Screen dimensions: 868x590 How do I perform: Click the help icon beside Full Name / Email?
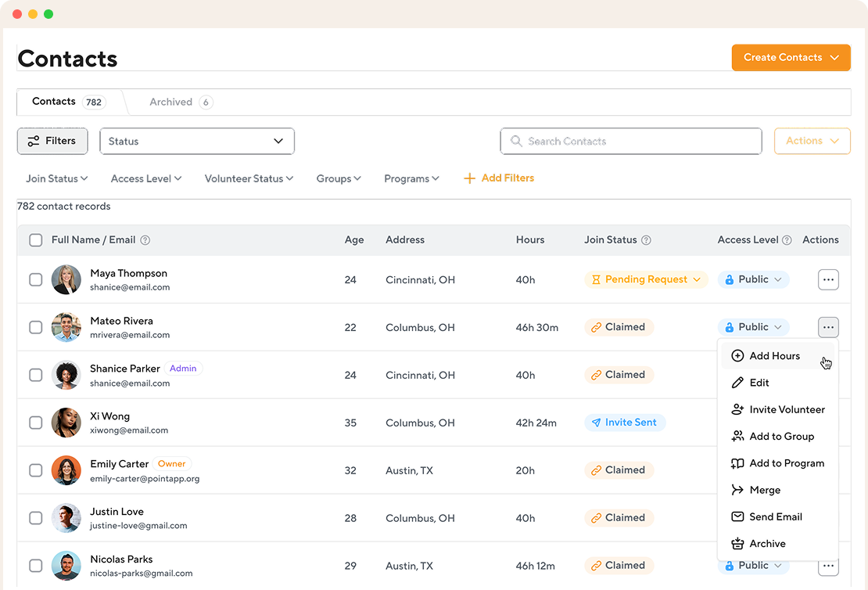click(x=145, y=240)
